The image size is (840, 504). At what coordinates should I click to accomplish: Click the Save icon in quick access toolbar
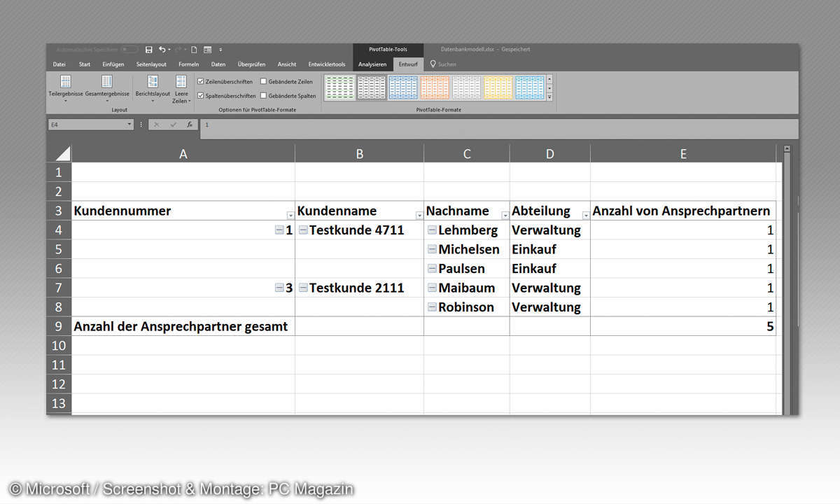148,50
